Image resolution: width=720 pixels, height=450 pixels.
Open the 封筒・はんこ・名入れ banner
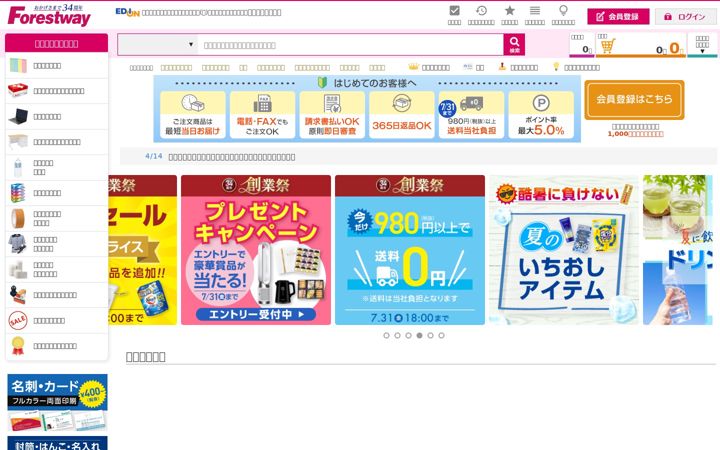(57, 443)
